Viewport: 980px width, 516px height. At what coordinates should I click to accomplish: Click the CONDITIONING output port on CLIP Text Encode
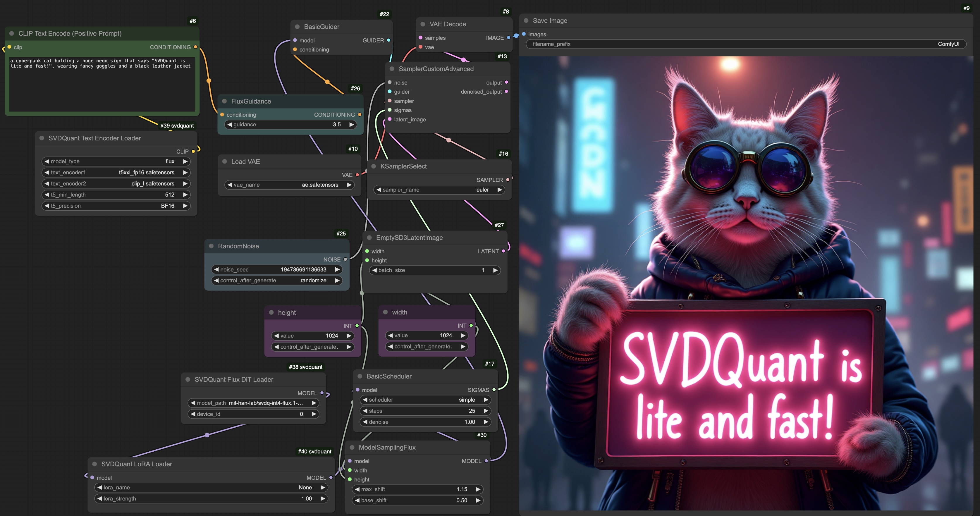[x=195, y=47]
